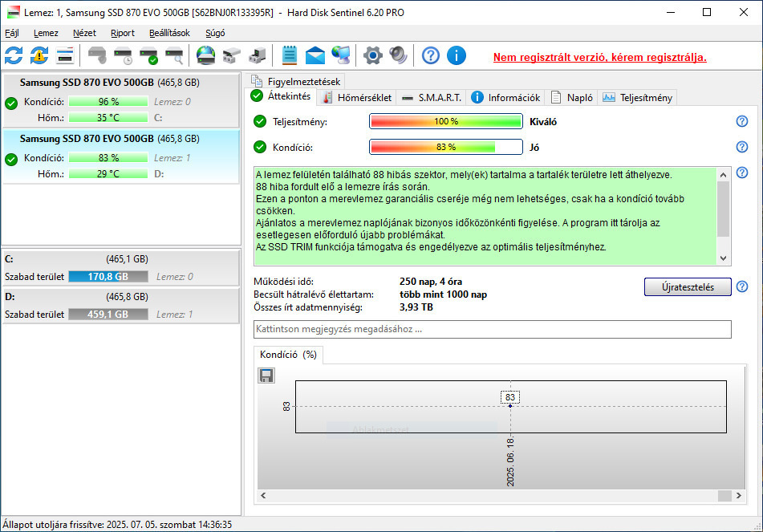Click the disk with green checkmark icon
This screenshot has height=532, width=763.
tap(149, 55)
